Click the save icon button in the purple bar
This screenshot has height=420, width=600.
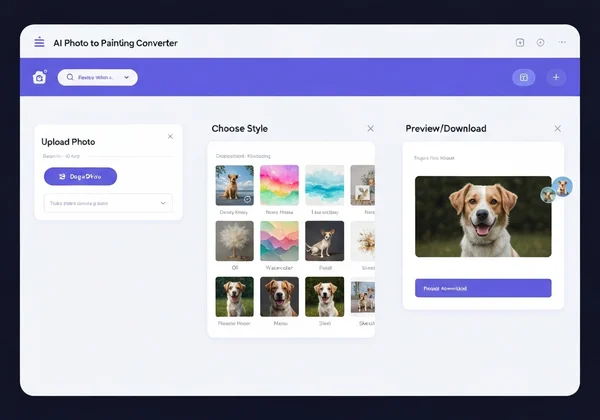(x=523, y=78)
